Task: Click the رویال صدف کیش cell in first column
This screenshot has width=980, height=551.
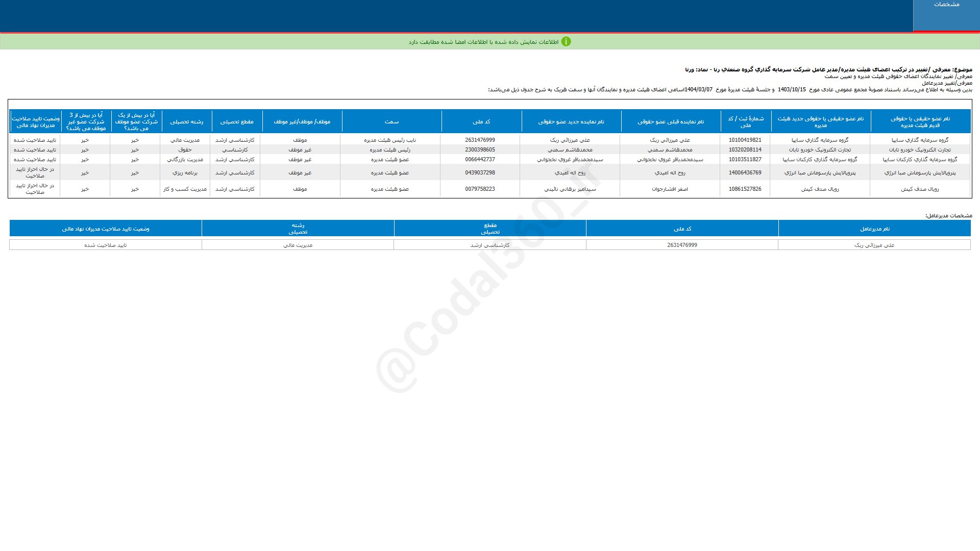Action: coord(920,189)
